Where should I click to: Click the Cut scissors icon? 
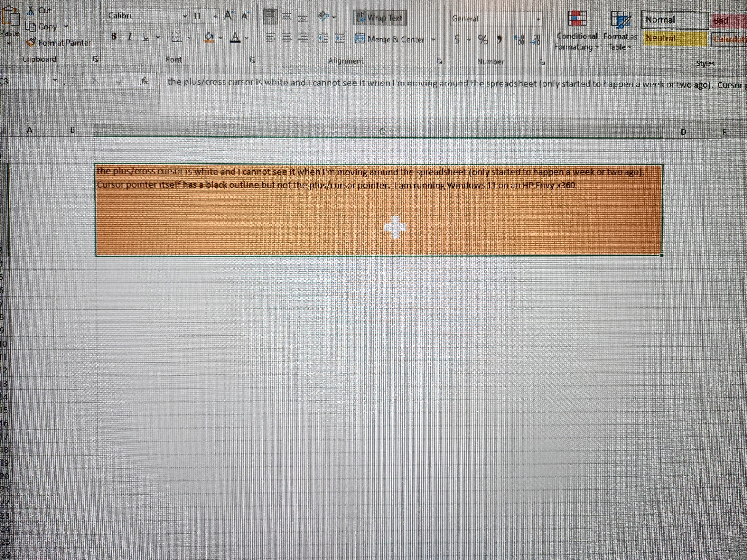click(x=31, y=10)
